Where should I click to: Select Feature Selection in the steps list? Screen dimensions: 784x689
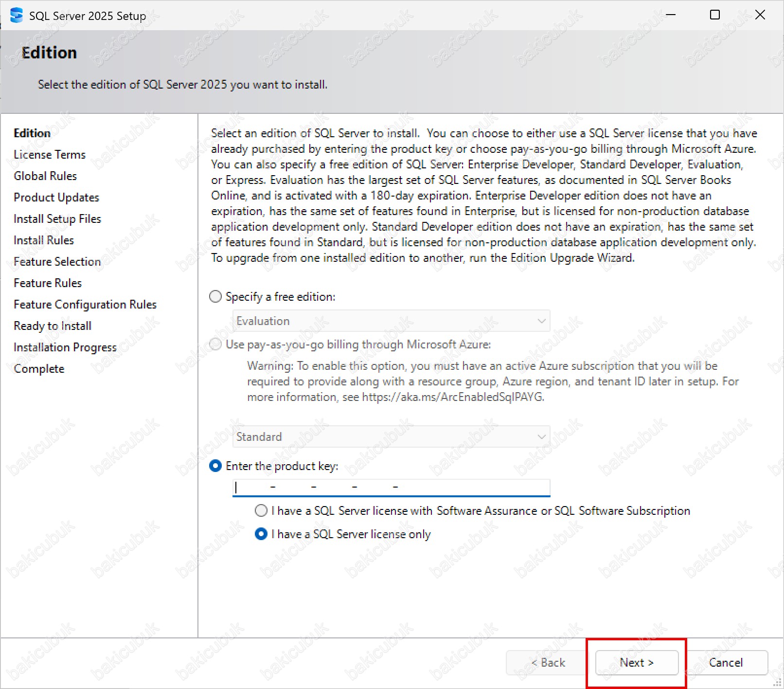(x=57, y=262)
